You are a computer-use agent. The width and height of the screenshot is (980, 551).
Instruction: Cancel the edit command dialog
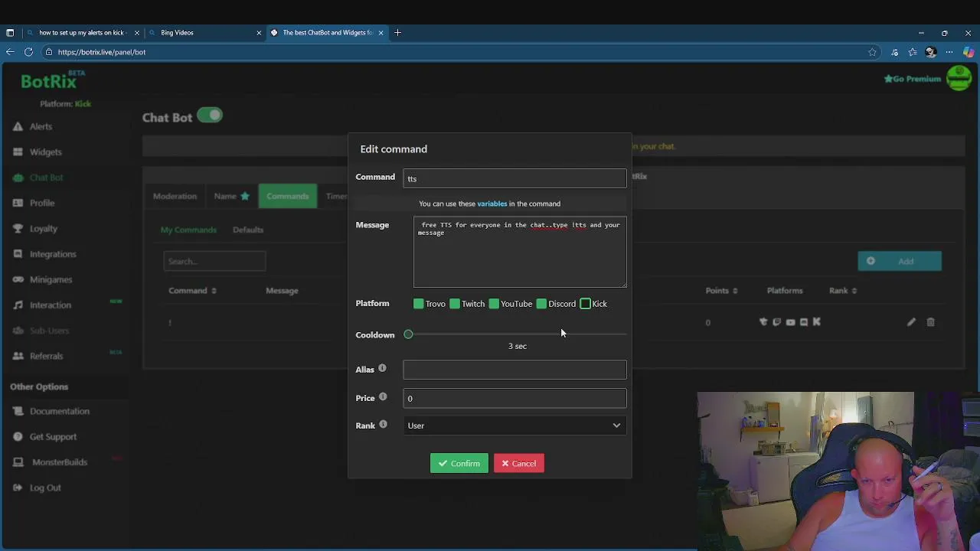(519, 464)
